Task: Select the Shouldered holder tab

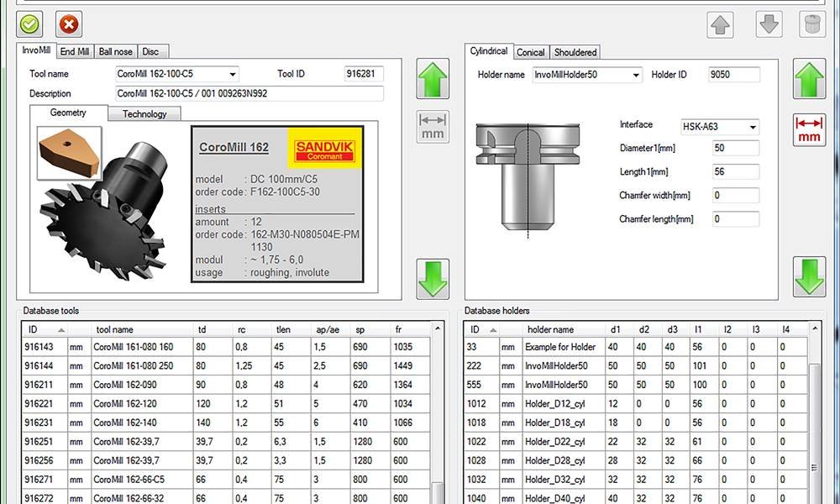Action: (575, 52)
